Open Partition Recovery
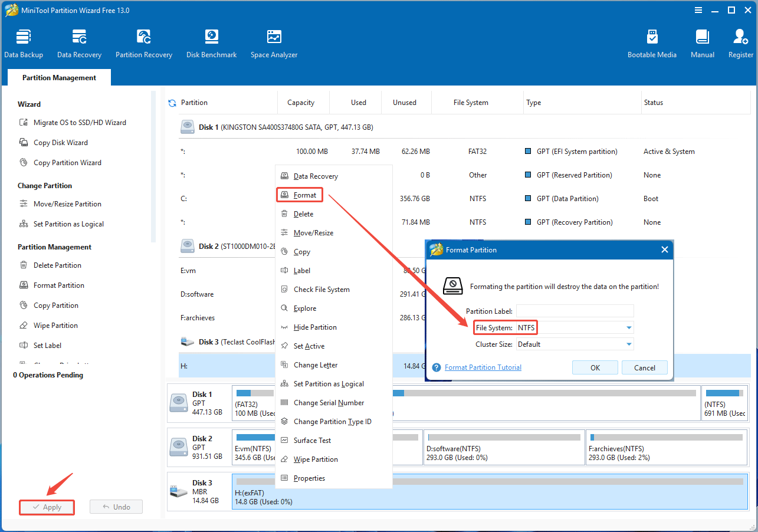The image size is (758, 532). click(144, 41)
